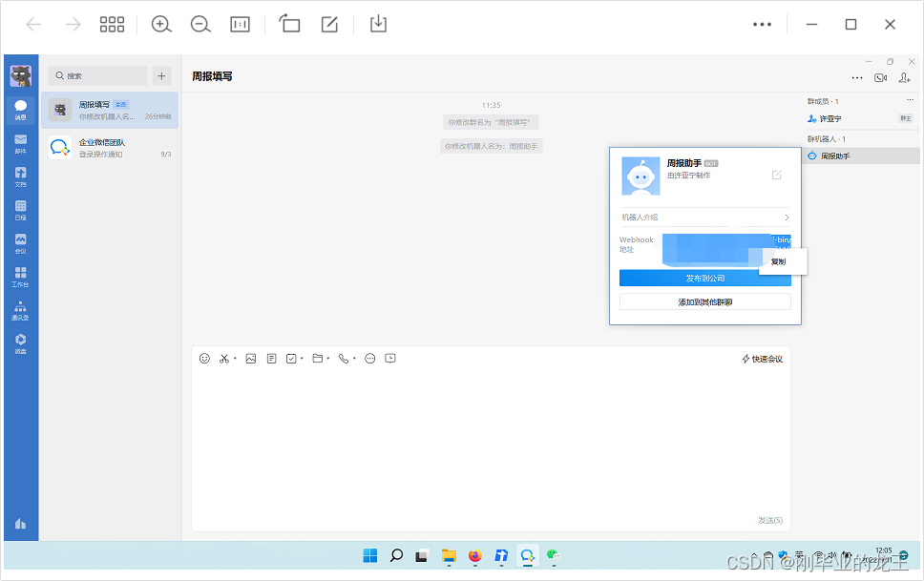Open the emoji picker in the message toolbar
The image size is (924, 581).
[x=204, y=359]
